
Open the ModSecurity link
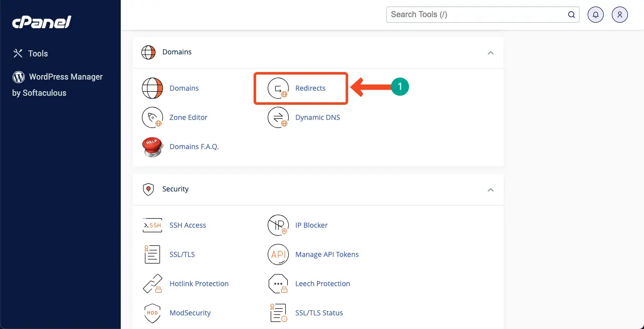tap(190, 313)
